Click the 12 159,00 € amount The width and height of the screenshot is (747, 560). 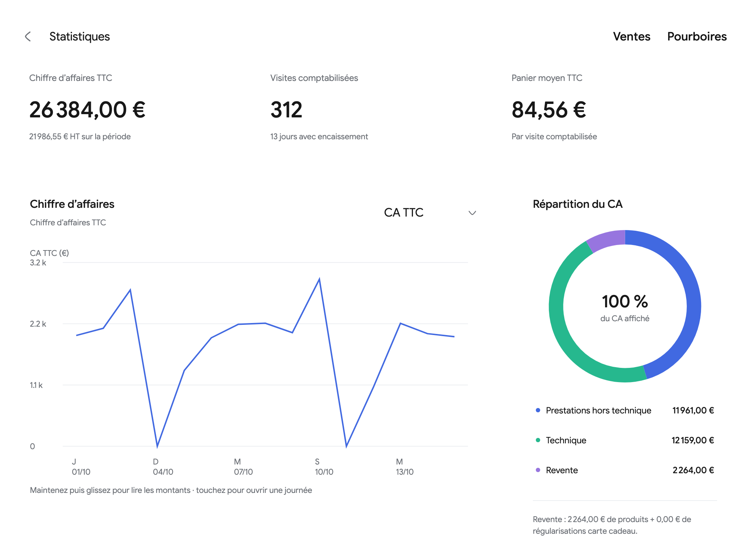pyautogui.click(x=693, y=440)
